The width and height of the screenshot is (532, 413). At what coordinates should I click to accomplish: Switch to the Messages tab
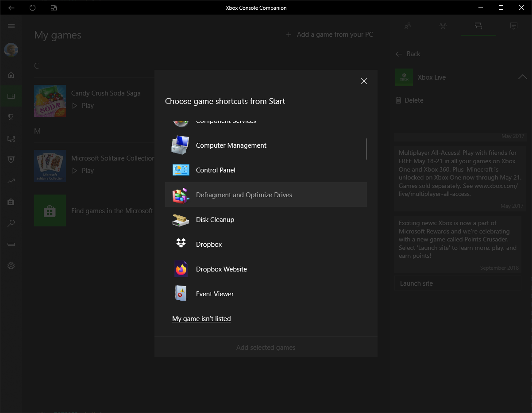click(x=478, y=26)
